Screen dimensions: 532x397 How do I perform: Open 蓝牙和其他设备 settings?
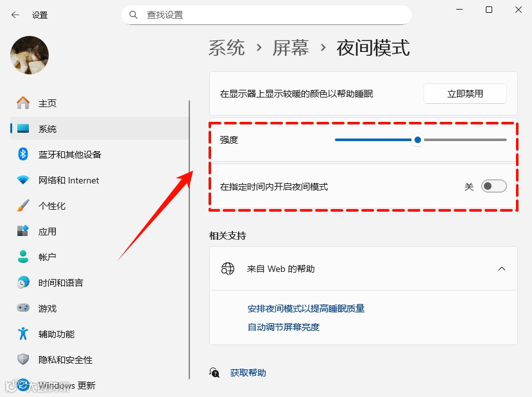point(99,155)
